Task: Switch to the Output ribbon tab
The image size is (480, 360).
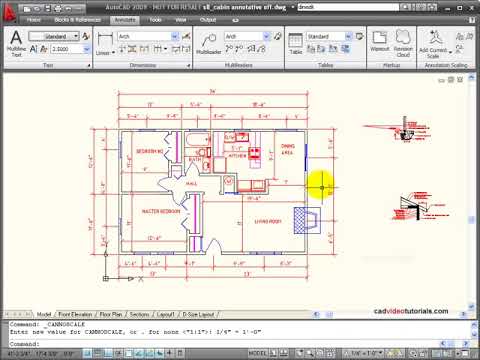Action: tap(208, 20)
